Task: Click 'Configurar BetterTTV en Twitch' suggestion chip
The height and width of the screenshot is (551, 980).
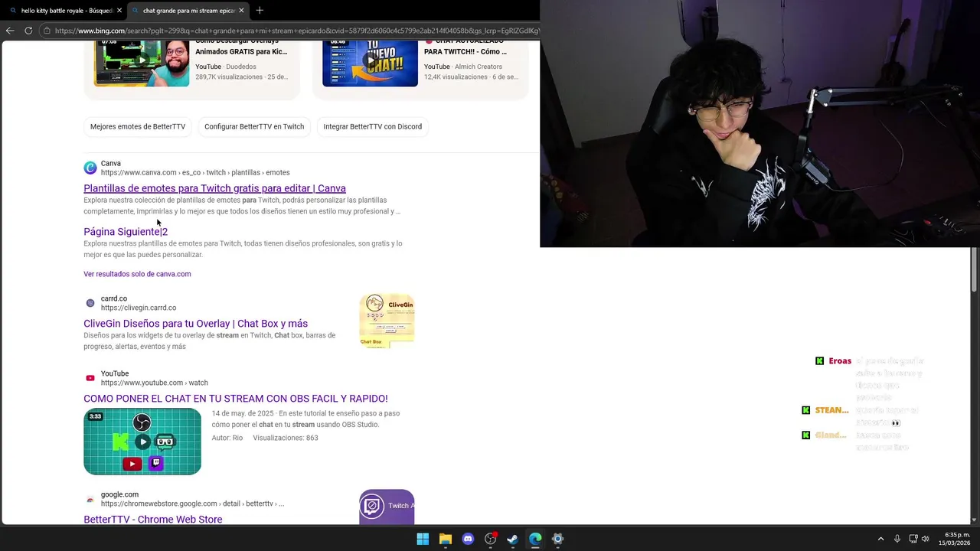Action: (x=254, y=126)
